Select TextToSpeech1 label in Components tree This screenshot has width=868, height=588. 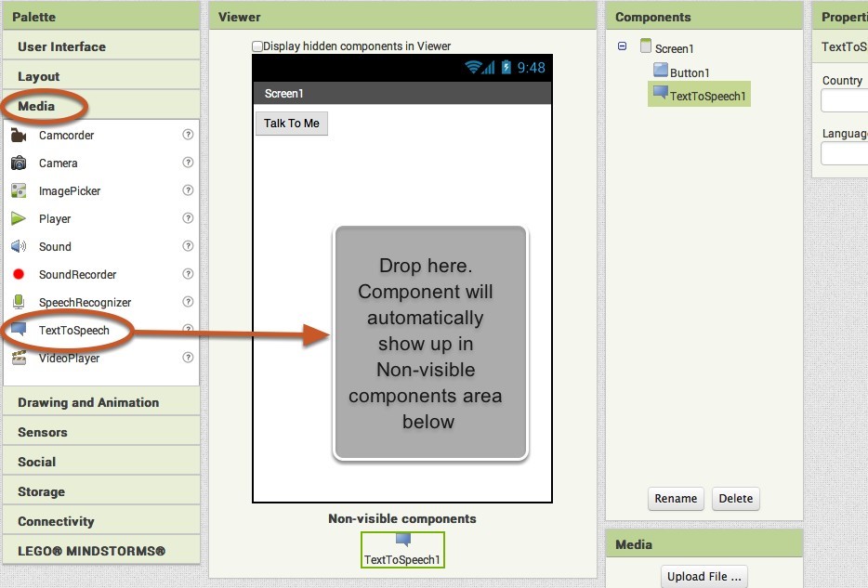click(708, 97)
